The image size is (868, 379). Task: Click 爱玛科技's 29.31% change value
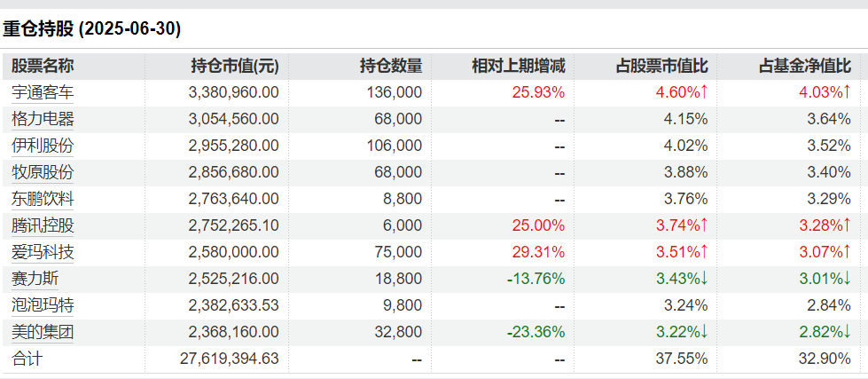536,251
